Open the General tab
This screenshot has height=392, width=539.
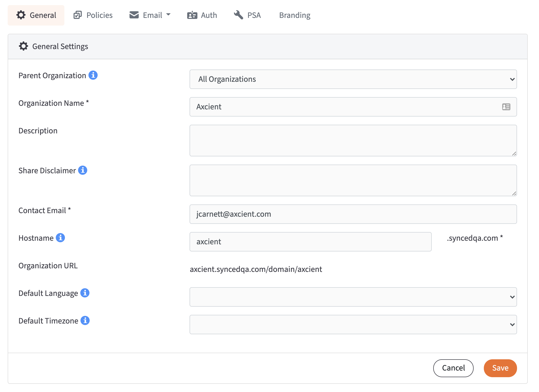pos(36,15)
